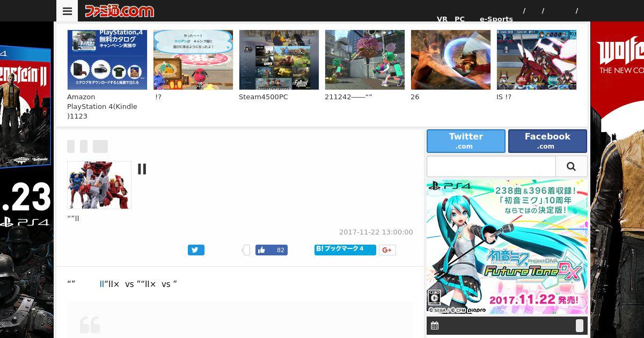Click the magnifier search button

pos(571,166)
